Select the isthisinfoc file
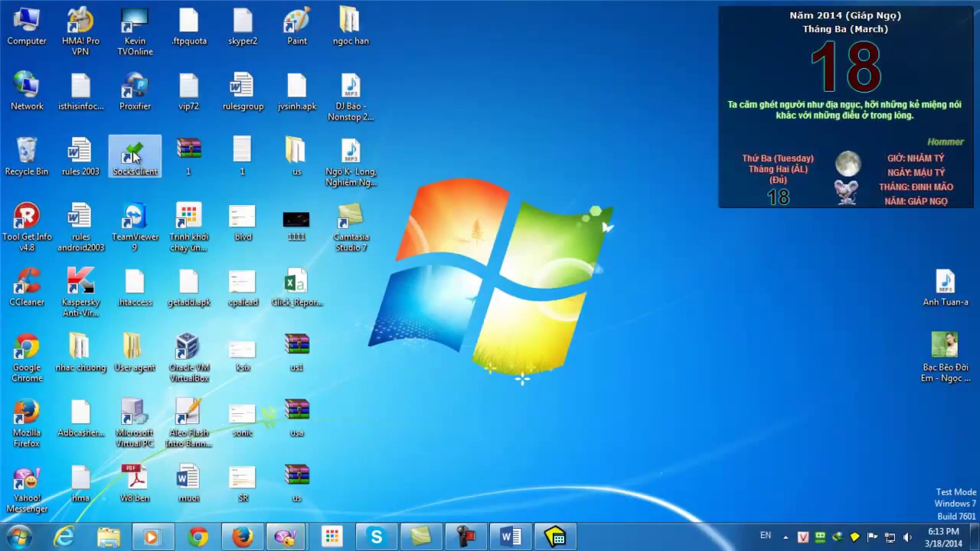Image resolution: width=980 pixels, height=551 pixels. click(80, 92)
